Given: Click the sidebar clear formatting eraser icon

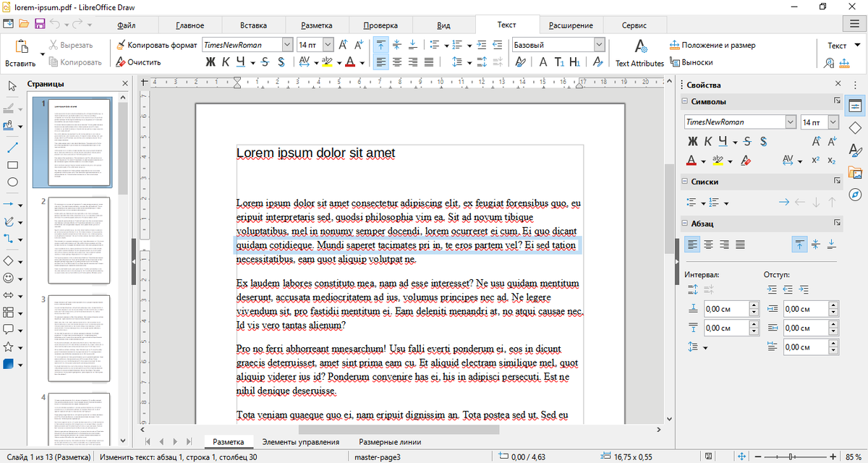Looking at the screenshot, I should point(746,160).
